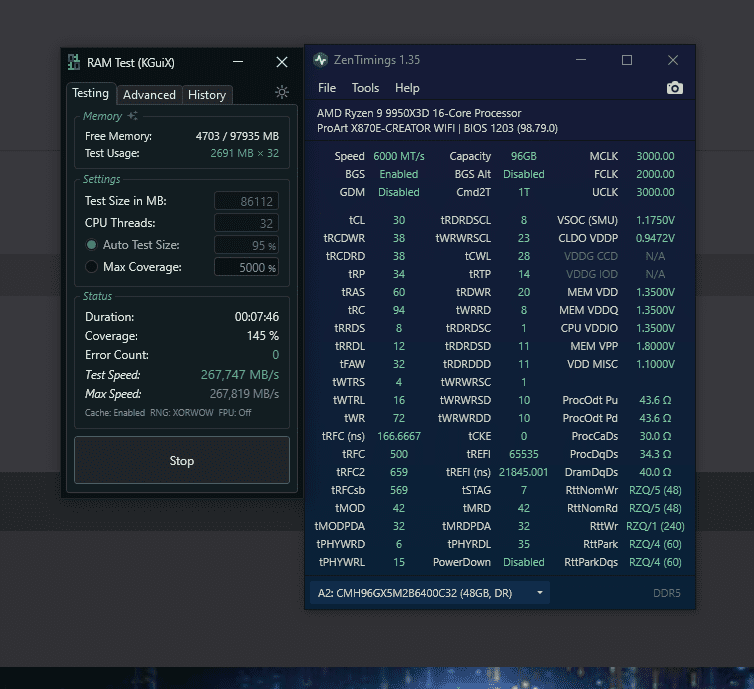Screen dimensions: 754x689
Task: Click the MCLK 3000.00 value
Action: (655, 156)
